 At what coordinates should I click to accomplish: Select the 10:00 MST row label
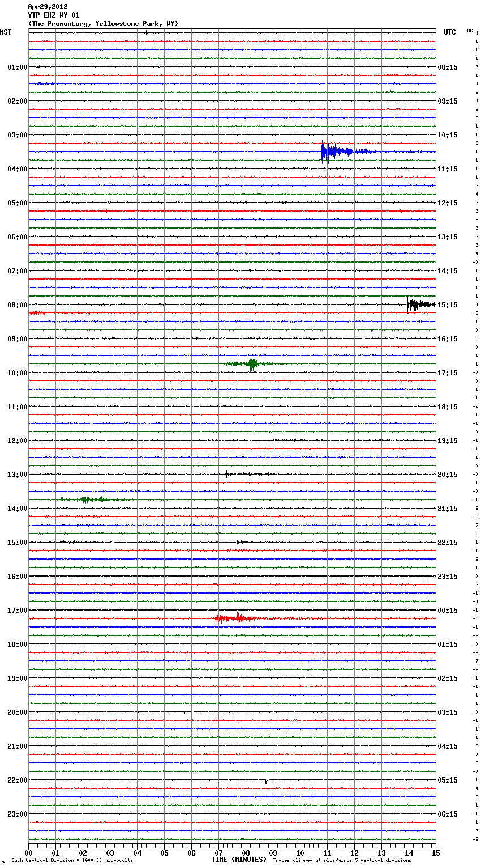tap(18, 373)
